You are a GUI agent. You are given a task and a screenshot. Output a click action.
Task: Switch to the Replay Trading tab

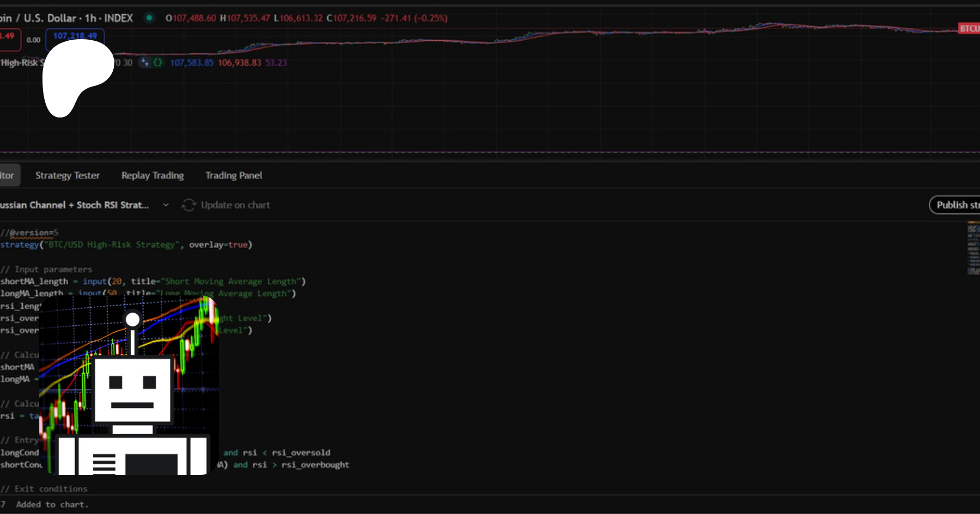coord(152,175)
